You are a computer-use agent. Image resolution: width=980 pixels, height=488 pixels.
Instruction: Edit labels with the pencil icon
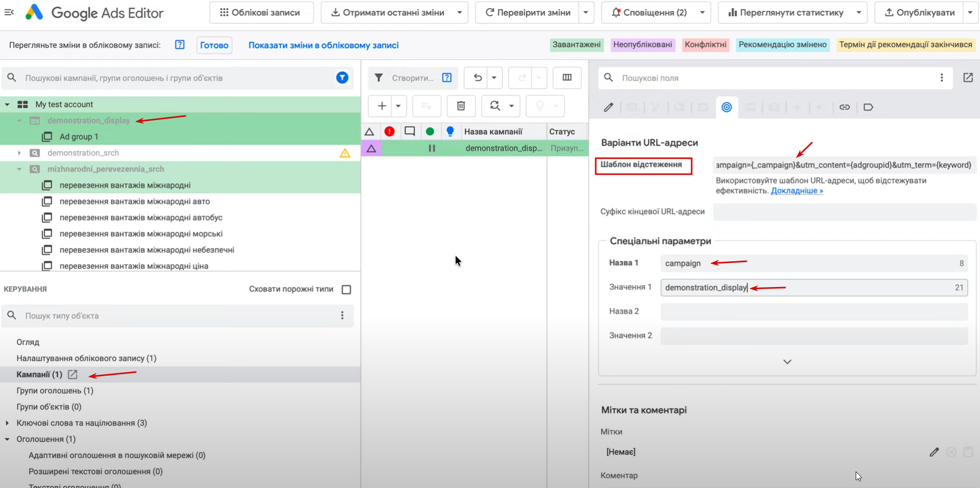tap(934, 452)
